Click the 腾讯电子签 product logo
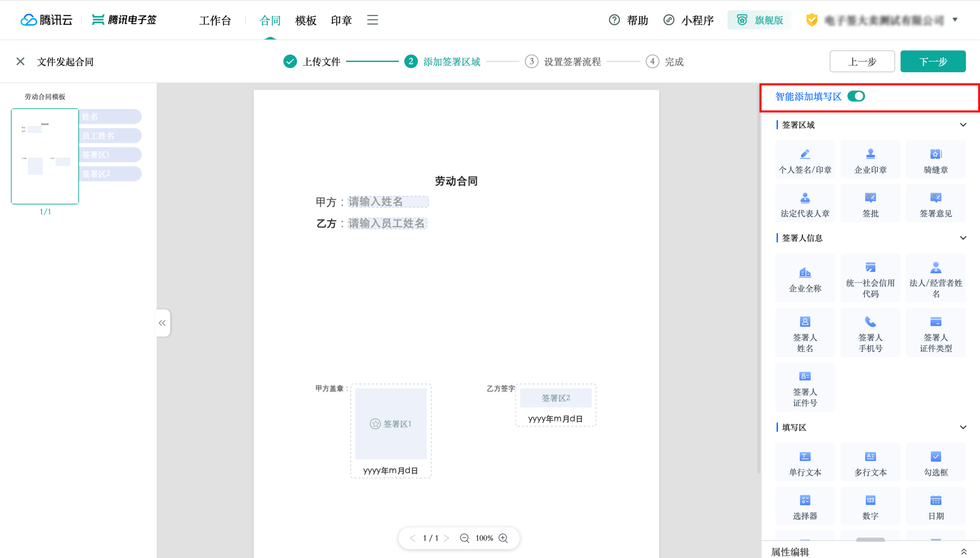 point(124,20)
